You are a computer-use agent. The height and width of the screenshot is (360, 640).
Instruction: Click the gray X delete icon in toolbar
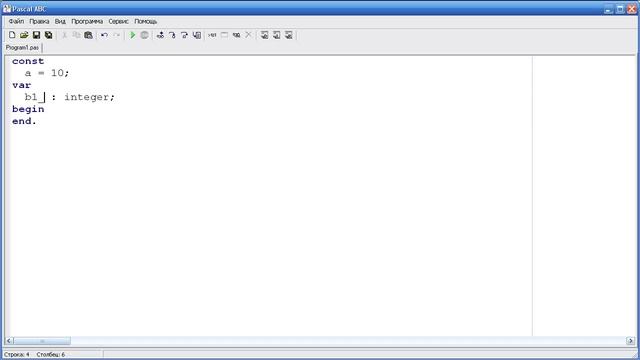[x=248, y=35]
